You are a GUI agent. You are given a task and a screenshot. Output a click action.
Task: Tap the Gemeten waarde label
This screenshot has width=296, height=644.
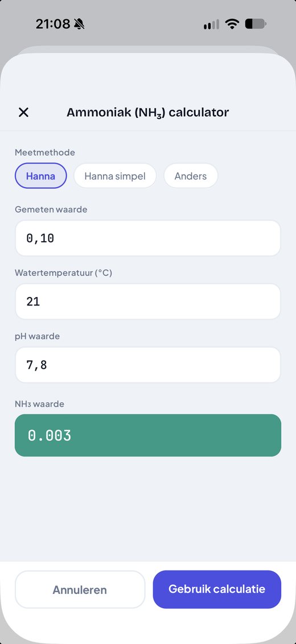tap(51, 210)
